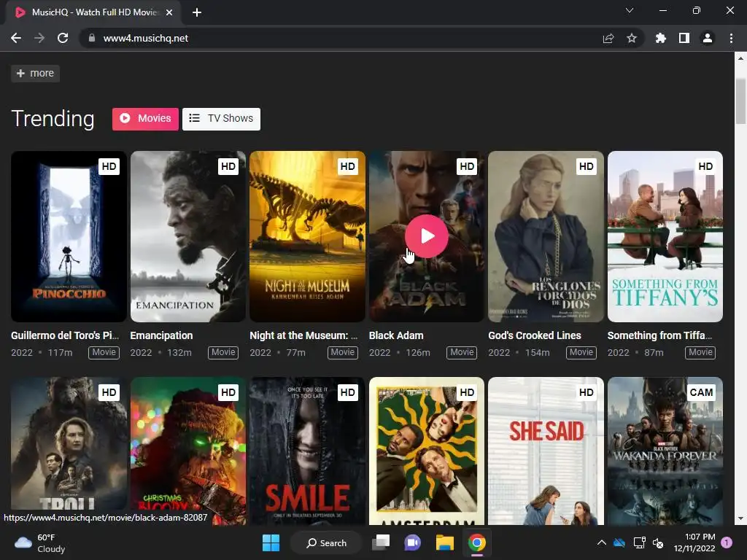Click the 'Guillermo del Toro's Pi...' title link

(x=65, y=335)
